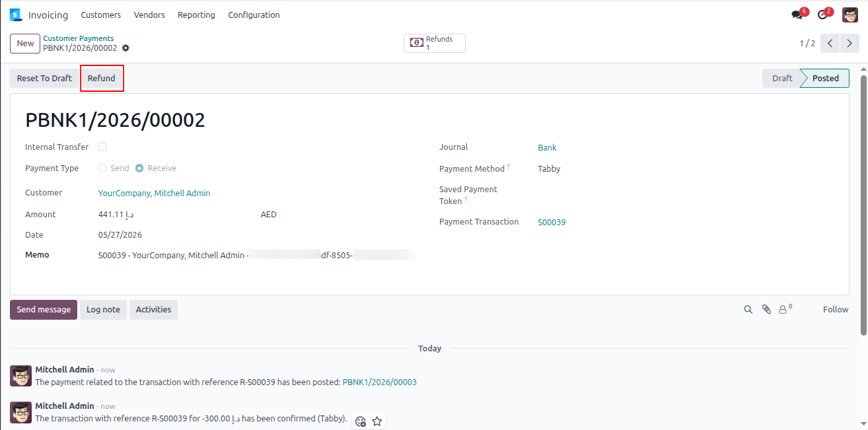This screenshot has height=430, width=868.
Task: Open Mitchell Admin user avatar menu
Action: click(x=850, y=15)
